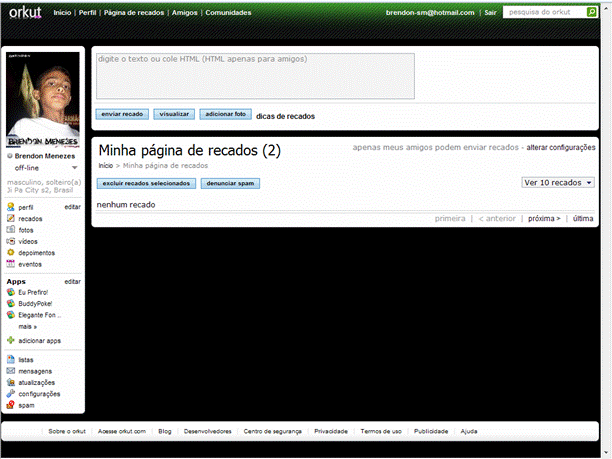Click the videos sidebar icon

(11, 241)
